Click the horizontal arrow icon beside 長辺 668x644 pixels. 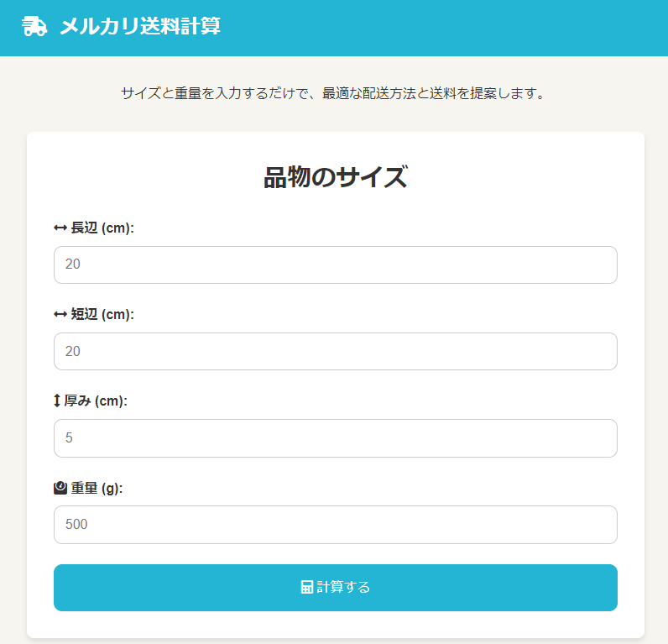click(60, 228)
